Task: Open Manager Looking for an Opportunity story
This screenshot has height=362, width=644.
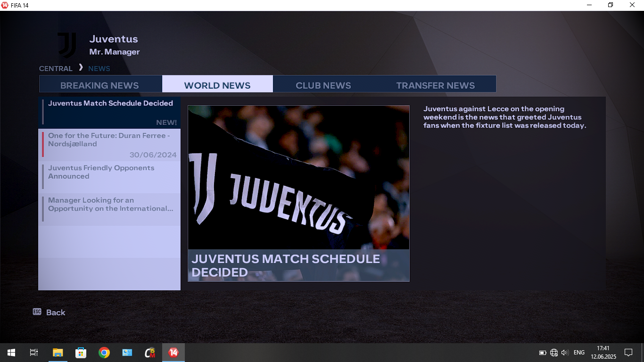Action: coord(109,209)
